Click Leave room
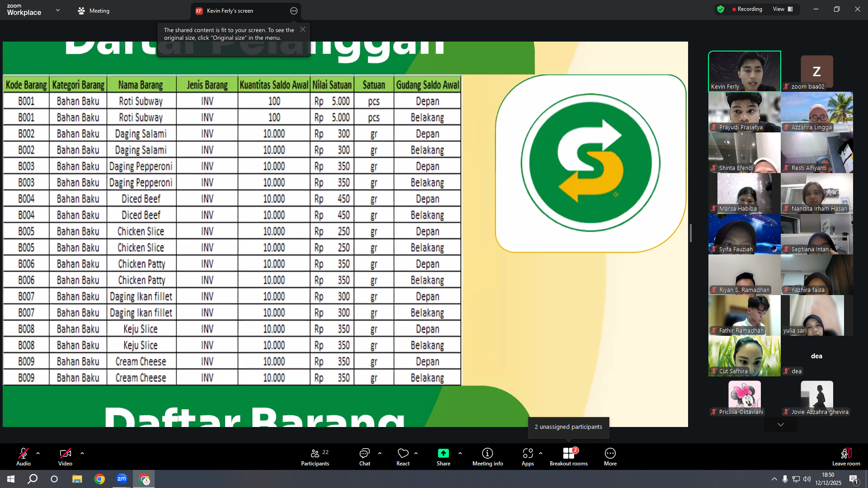The height and width of the screenshot is (488, 868). point(846,456)
